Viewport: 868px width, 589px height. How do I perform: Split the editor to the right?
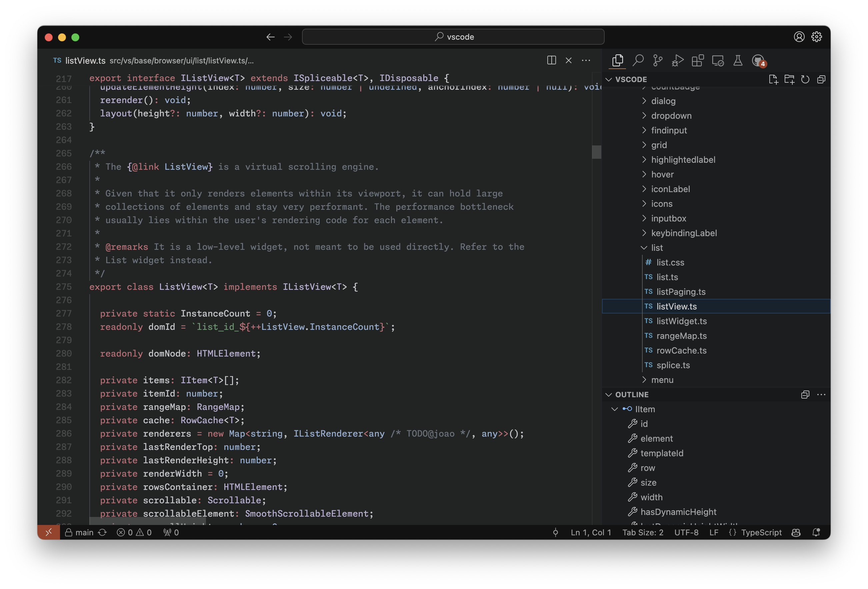click(551, 60)
